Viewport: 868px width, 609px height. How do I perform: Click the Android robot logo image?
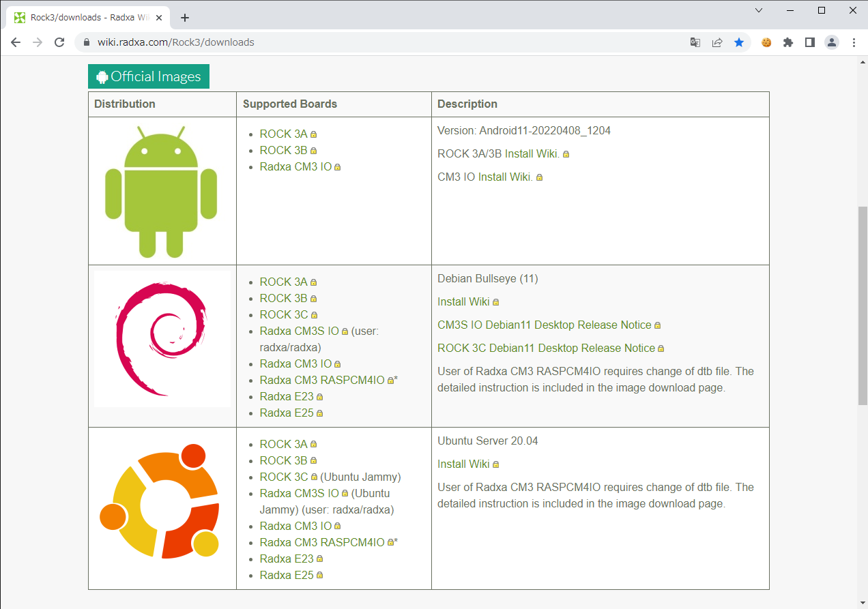click(161, 192)
